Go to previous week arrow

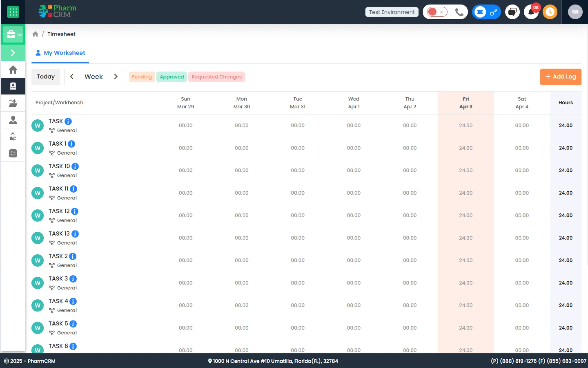[72, 77]
